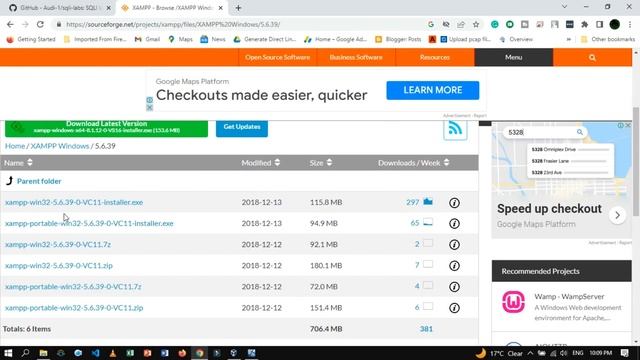This screenshot has width=640, height=360.
Task: Open the Wamp - WampServer recommended project
Action: click(569, 297)
